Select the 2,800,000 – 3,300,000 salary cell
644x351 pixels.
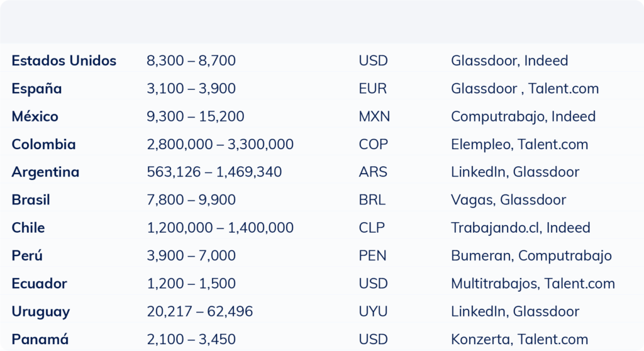[220, 145]
